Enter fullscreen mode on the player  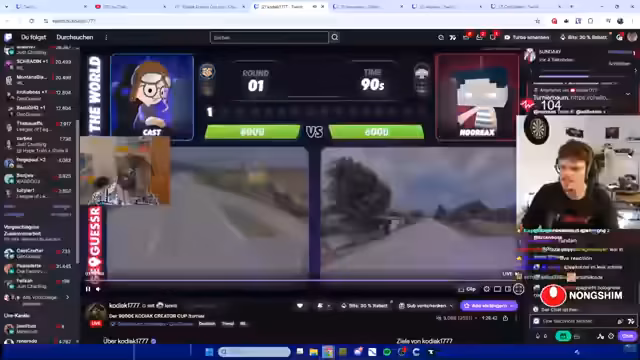[518, 289]
